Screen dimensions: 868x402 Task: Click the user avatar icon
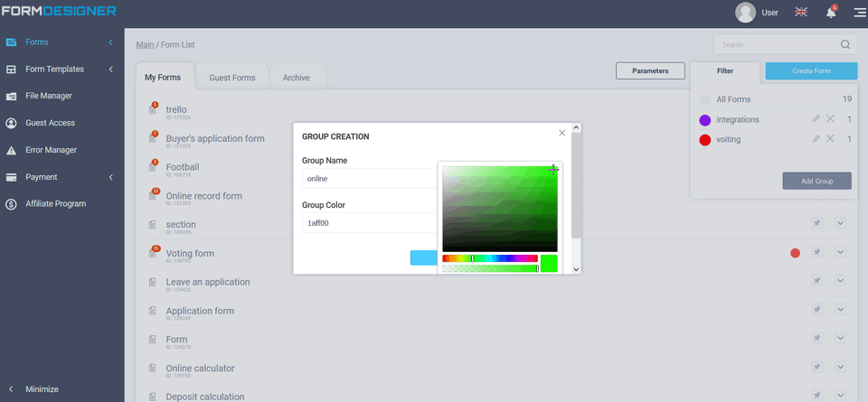pos(745,12)
